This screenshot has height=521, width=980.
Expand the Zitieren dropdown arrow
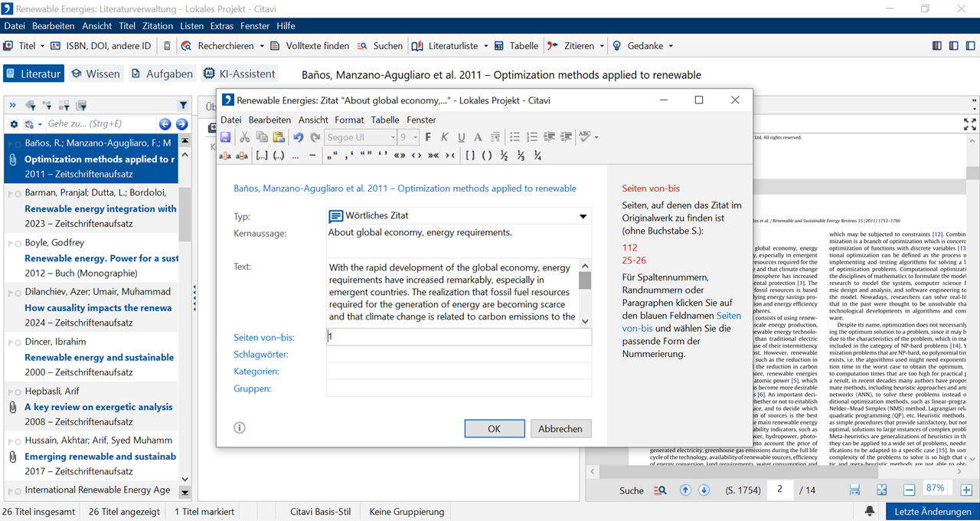coord(602,46)
